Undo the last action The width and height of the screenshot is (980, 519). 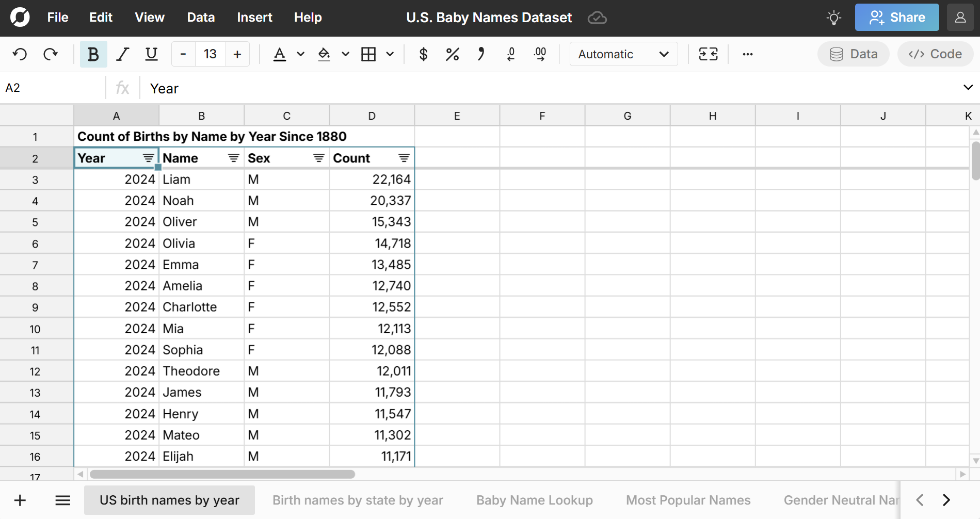click(20, 54)
